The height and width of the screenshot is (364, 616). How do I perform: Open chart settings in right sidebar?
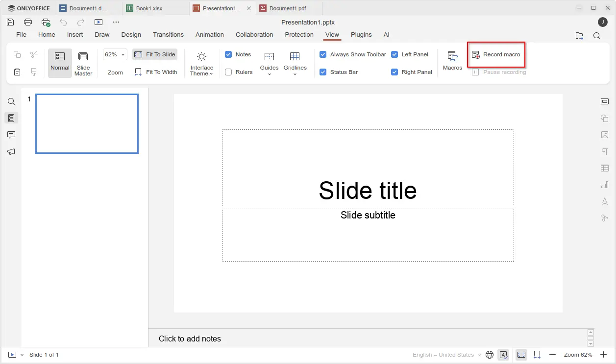(604, 185)
